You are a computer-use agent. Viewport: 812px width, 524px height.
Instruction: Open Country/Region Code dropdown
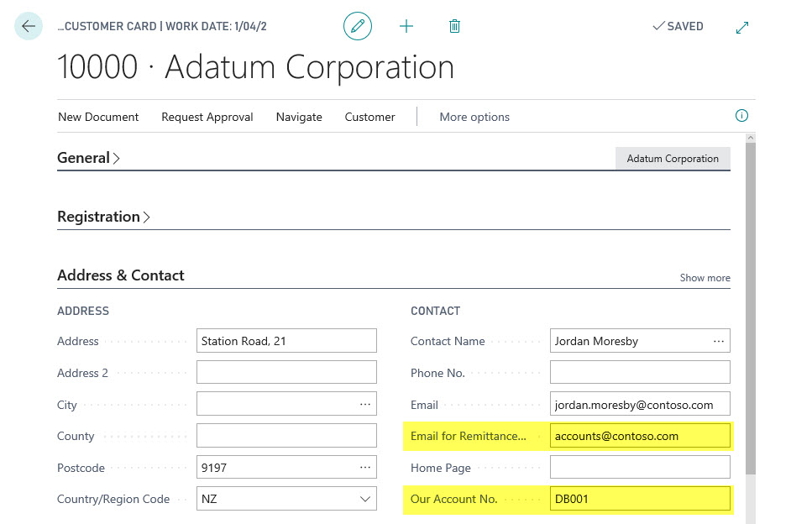point(365,499)
